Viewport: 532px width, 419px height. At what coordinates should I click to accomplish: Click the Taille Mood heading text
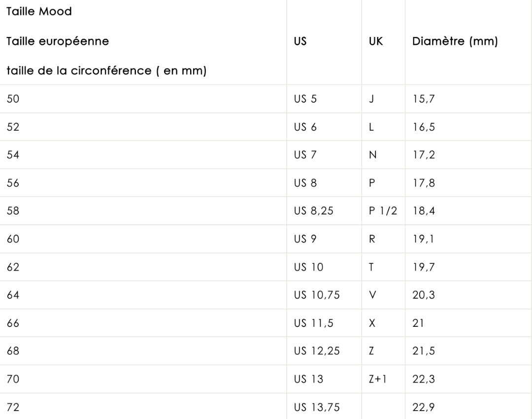tap(39, 11)
